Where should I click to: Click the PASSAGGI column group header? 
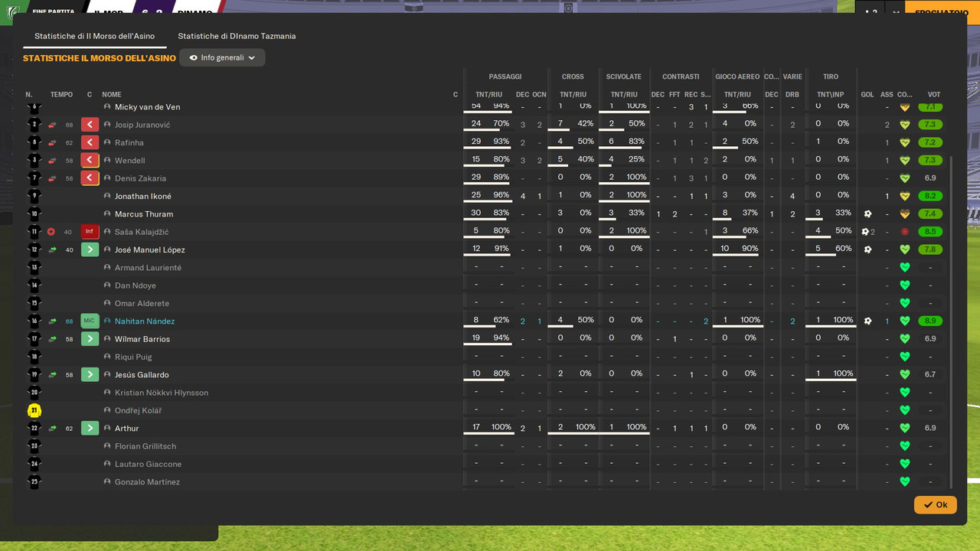point(505,77)
